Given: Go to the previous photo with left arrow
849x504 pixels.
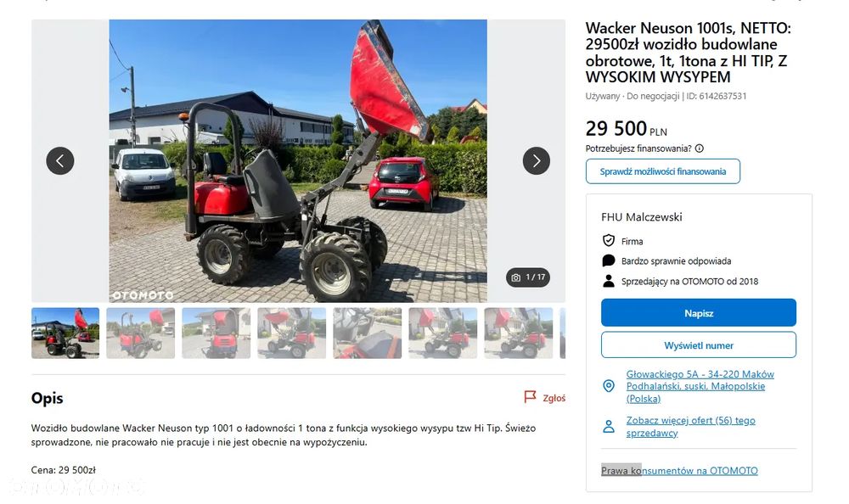Looking at the screenshot, I should pos(60,160).
